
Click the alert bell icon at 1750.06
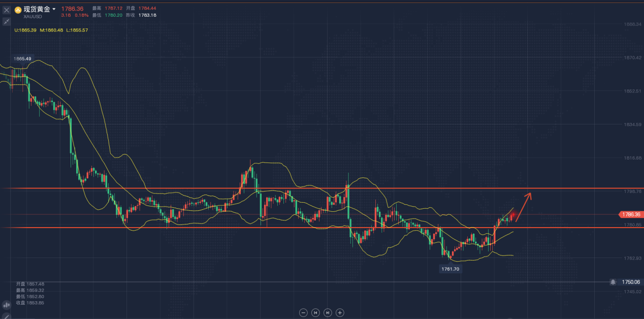point(614,282)
